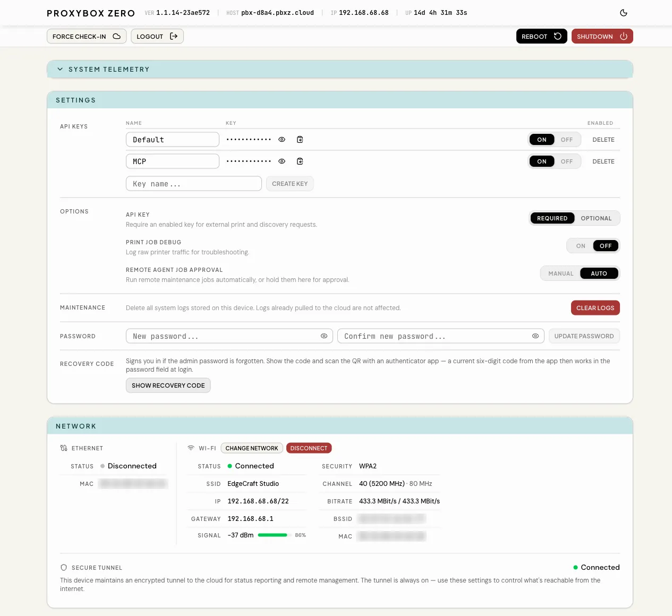The width and height of the screenshot is (672, 616).
Task: Click the Create Key button
Action: (290, 184)
